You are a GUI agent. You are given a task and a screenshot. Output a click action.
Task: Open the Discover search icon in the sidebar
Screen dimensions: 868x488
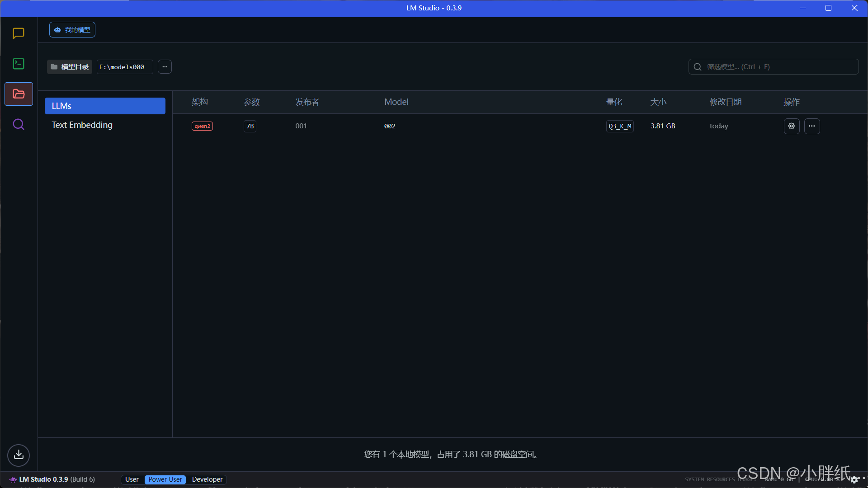pyautogui.click(x=19, y=124)
